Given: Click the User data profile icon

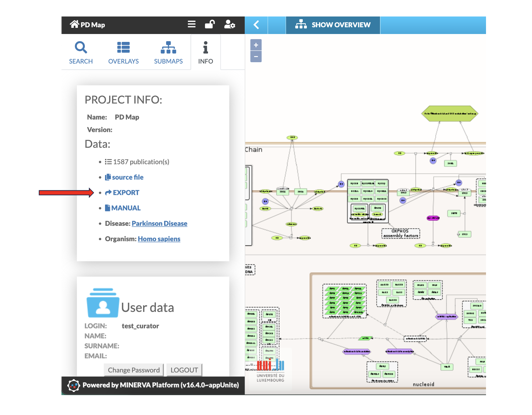Looking at the screenshot, I should click(x=103, y=303).
